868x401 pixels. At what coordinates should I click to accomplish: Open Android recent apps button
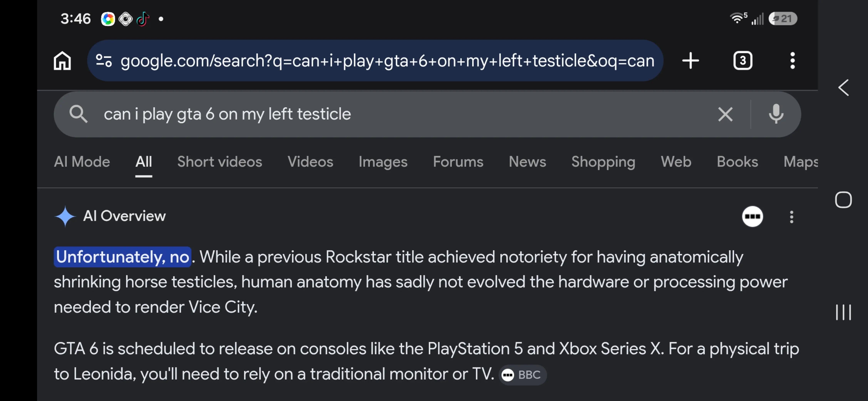[x=843, y=312]
